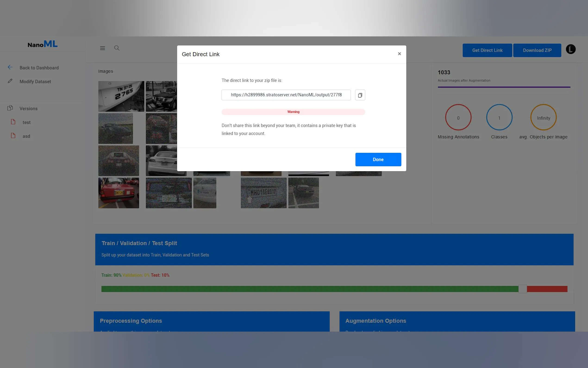Open the red car image thumbnail

click(119, 193)
